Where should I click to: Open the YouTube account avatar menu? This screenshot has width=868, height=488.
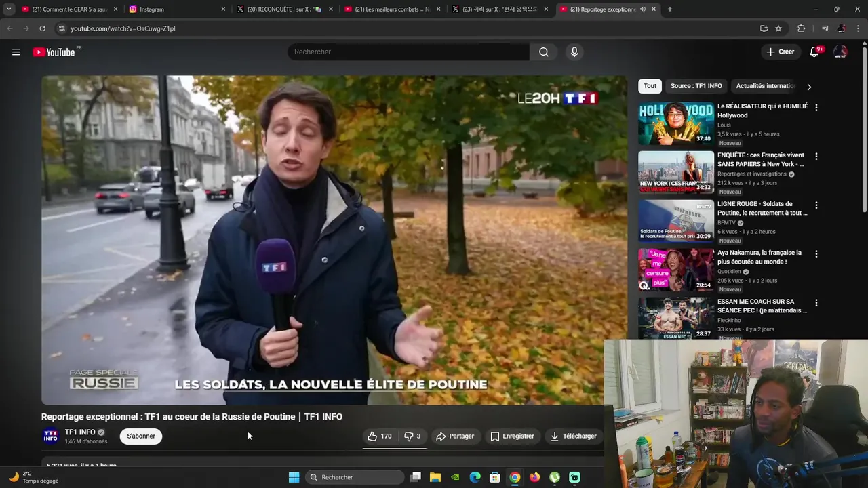pyautogui.click(x=840, y=52)
